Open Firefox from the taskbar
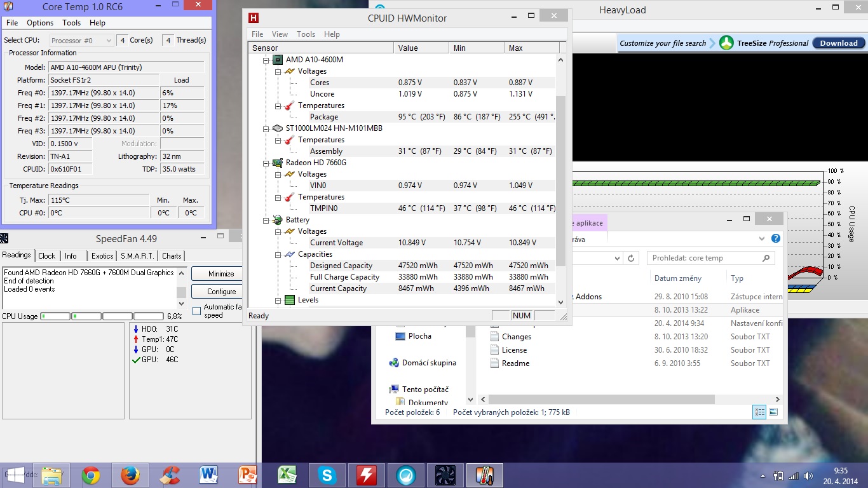 pyautogui.click(x=130, y=475)
